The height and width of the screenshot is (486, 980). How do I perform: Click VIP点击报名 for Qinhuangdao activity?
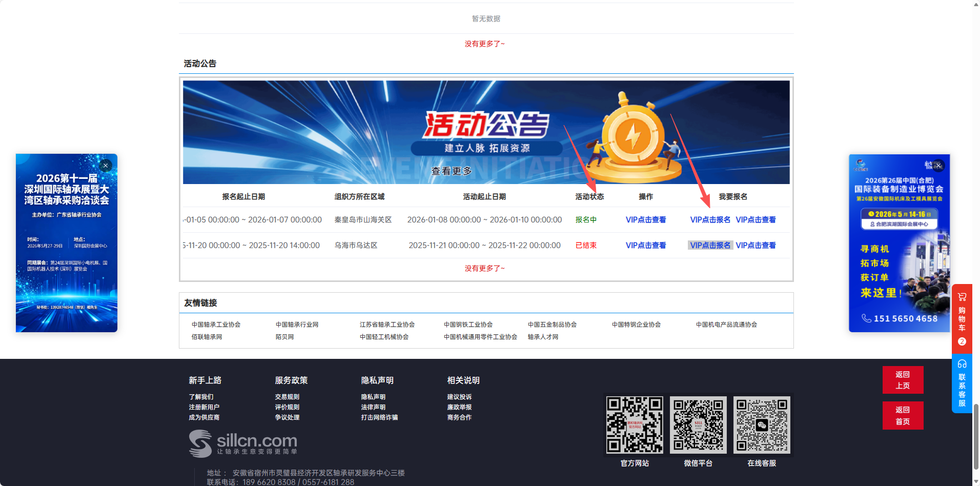[x=710, y=219]
